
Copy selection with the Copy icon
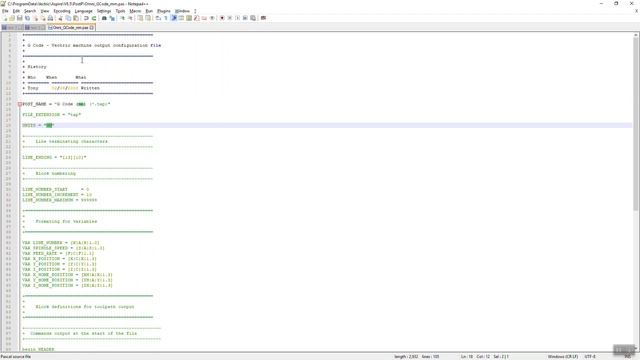pos(68,18)
